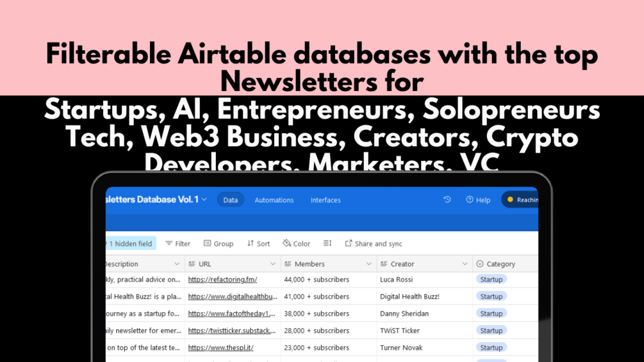
Task: Select the 'practical advice on...' description cell
Action: pos(145,279)
